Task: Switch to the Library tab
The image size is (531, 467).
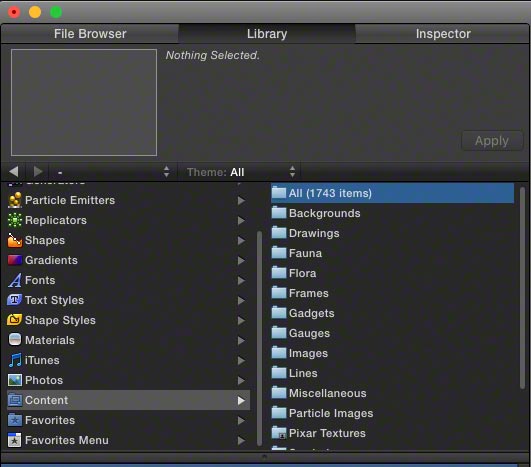Action: pyautogui.click(x=267, y=34)
